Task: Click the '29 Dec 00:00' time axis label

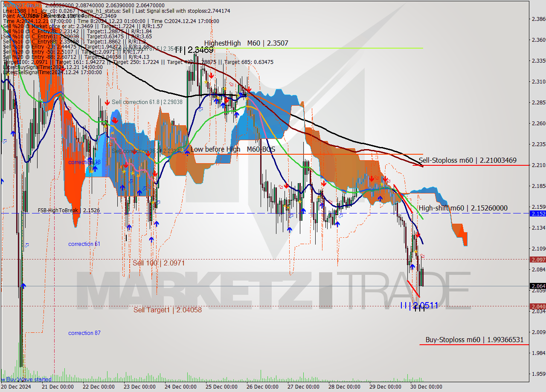Action: 385,387
